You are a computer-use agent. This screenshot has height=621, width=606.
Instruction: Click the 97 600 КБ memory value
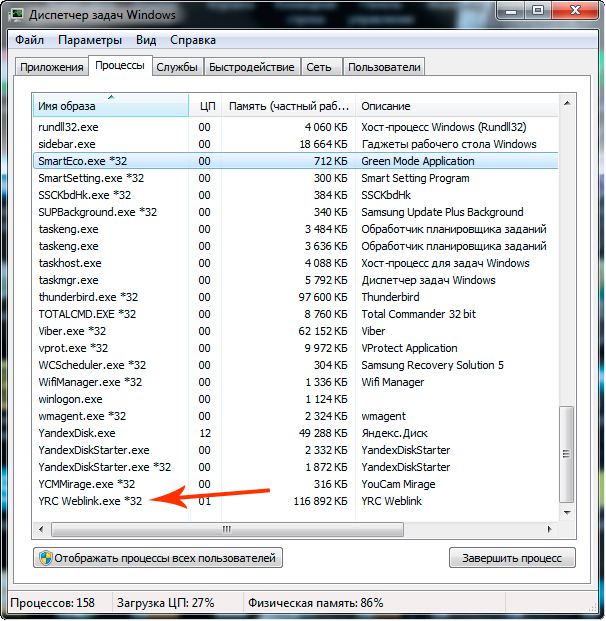point(323,297)
